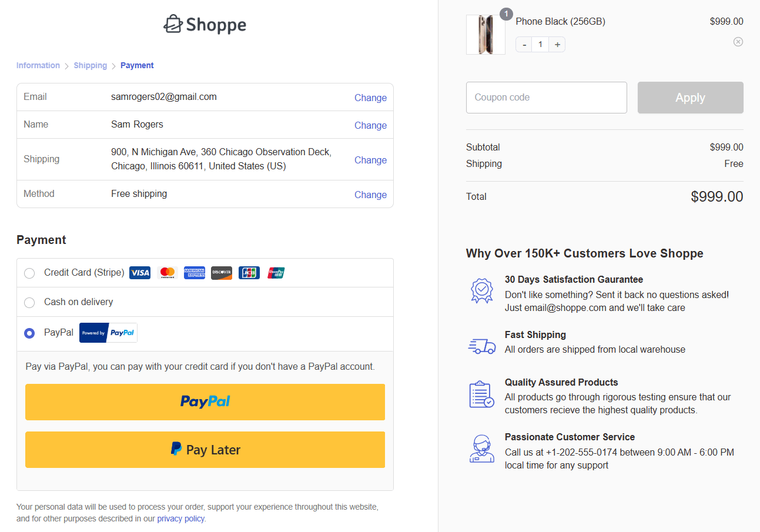The width and height of the screenshot is (760, 532).
Task: Switch to the Information step
Action: pyautogui.click(x=38, y=65)
